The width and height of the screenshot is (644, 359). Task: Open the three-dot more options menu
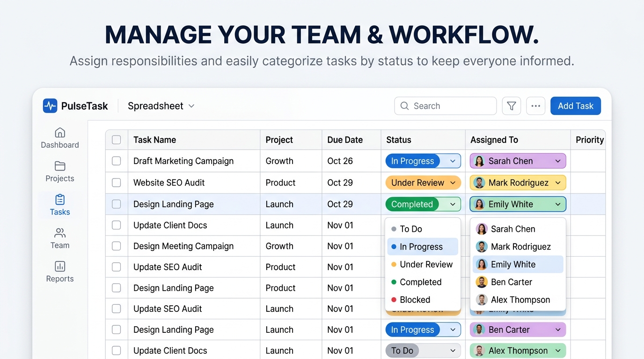click(x=535, y=106)
